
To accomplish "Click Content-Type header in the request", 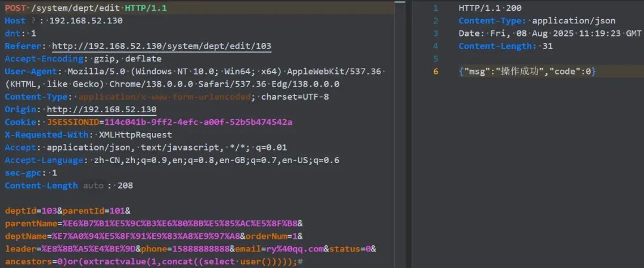I will [35, 97].
